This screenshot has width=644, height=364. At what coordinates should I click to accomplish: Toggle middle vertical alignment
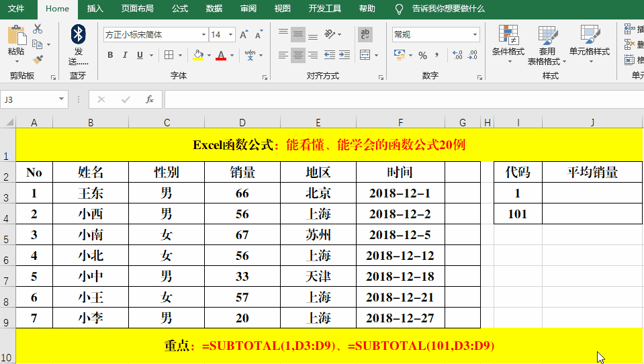298,34
